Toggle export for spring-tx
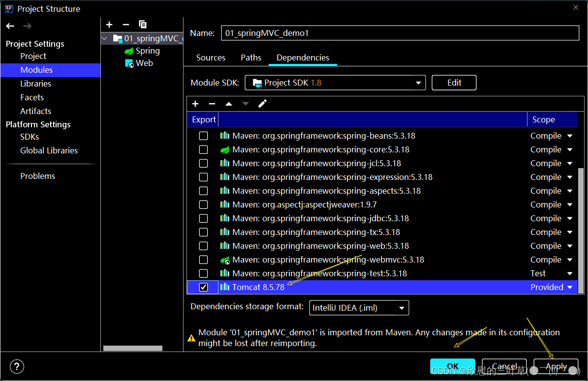Viewport: 588px width, 381px height. point(203,232)
